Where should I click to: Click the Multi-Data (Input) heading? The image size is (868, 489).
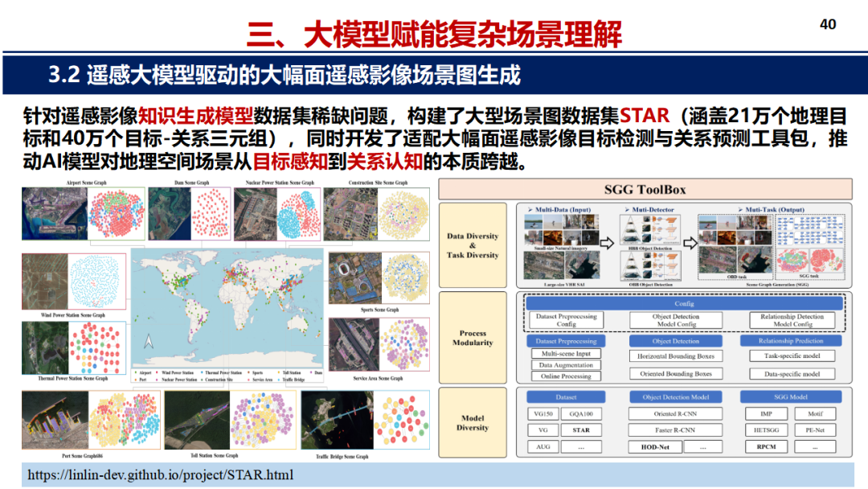pos(563,210)
